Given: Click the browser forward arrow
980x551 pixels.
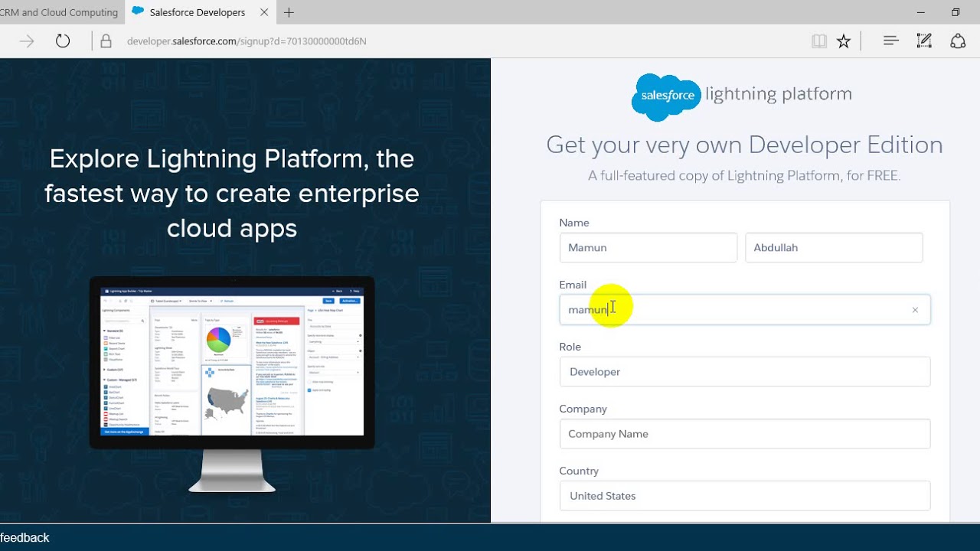Looking at the screenshot, I should coord(27,41).
